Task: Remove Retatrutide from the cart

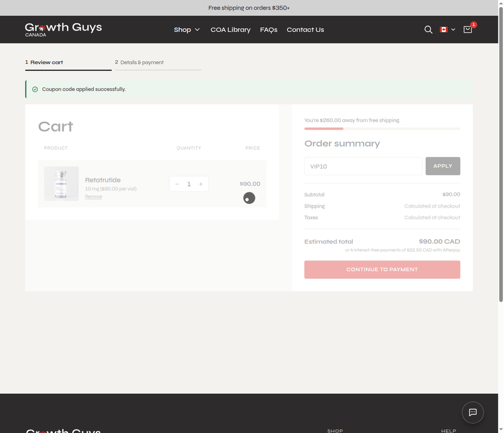Action: click(x=94, y=196)
